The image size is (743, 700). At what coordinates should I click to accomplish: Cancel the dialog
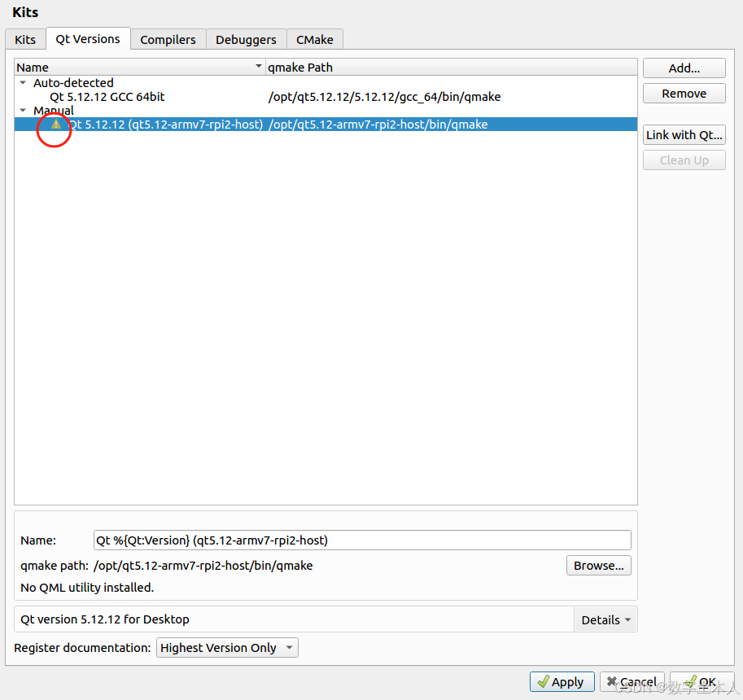point(632,682)
